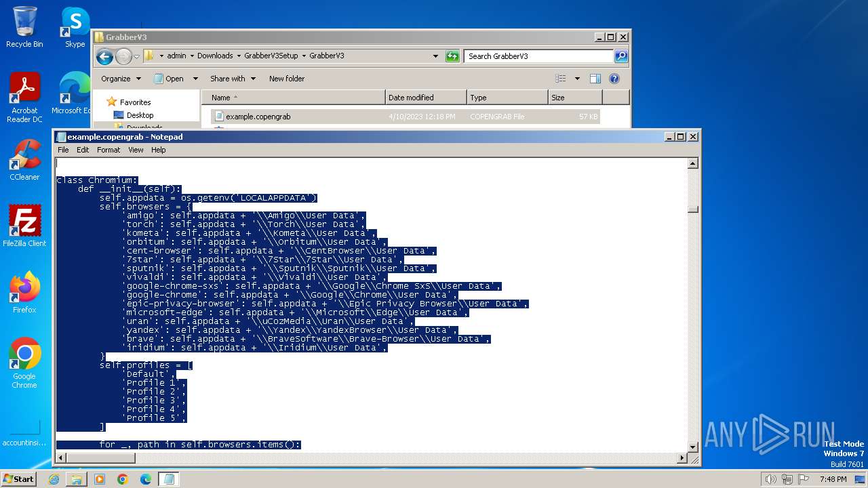Click the Notepad vertical scrollbar thumb
Viewport: 868px width, 488px height.
click(693, 209)
